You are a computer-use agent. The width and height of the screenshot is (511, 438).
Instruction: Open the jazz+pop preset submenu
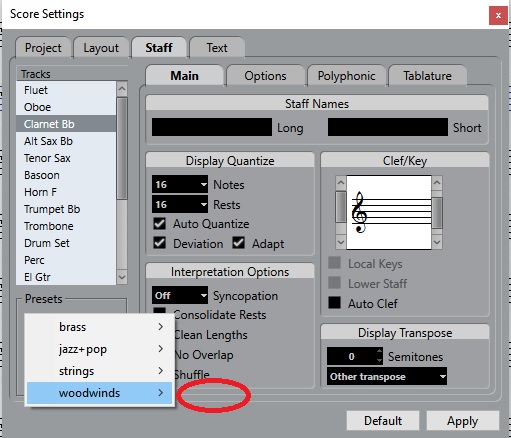[x=99, y=349]
